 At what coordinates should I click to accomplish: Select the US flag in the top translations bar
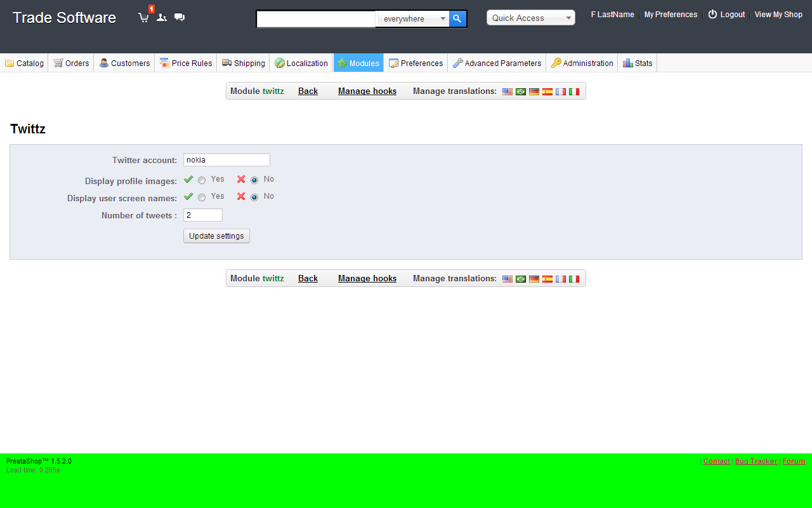pyautogui.click(x=507, y=91)
